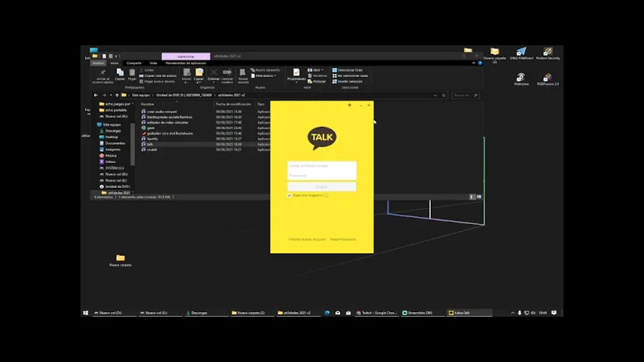Click Seleccionar todo in ribbon
The height and width of the screenshot is (362, 644).
point(347,70)
